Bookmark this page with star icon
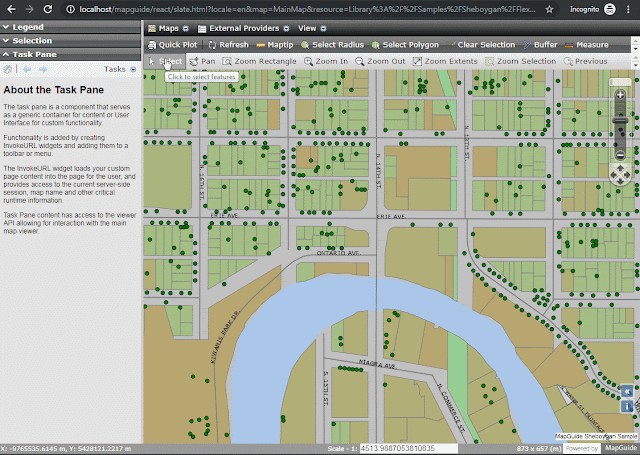640x455 pixels. 549,9
